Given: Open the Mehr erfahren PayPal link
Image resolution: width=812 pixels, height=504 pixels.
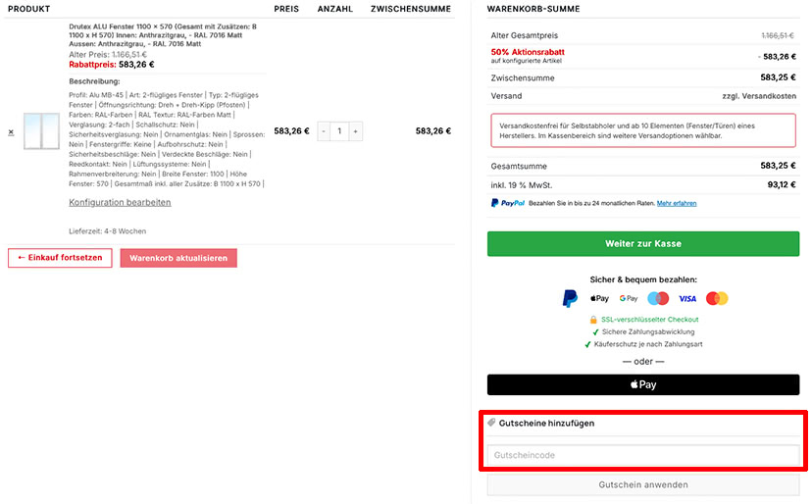Looking at the screenshot, I should pos(677,204).
